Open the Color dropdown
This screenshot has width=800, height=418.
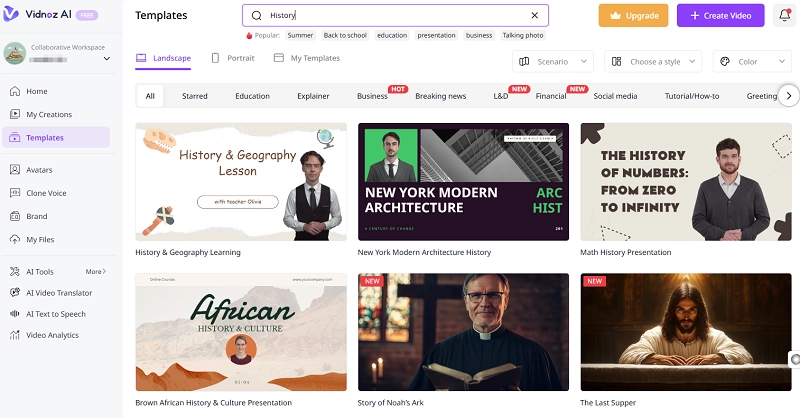(x=752, y=61)
